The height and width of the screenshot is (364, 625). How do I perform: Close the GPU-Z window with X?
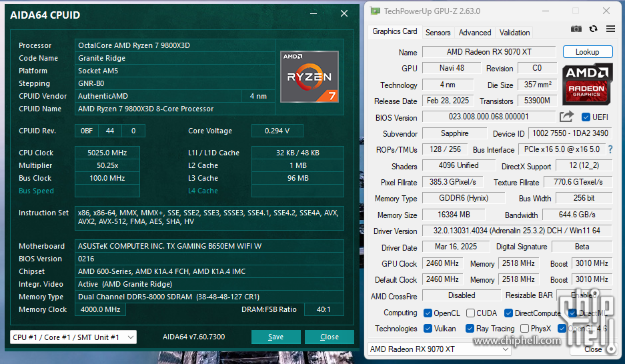[x=606, y=11]
